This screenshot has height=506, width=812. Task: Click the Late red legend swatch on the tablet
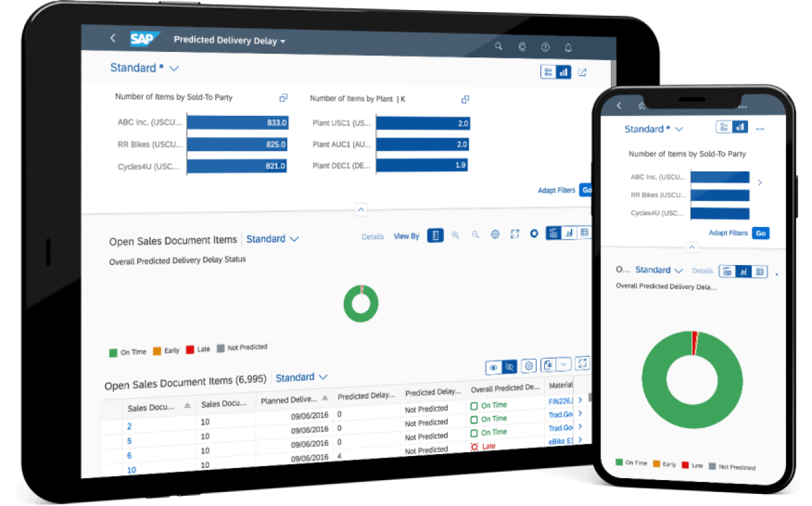pyautogui.click(x=190, y=349)
